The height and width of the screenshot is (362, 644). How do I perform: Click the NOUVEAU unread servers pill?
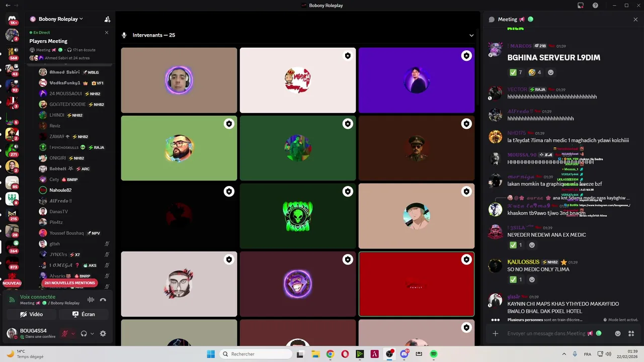click(12, 283)
